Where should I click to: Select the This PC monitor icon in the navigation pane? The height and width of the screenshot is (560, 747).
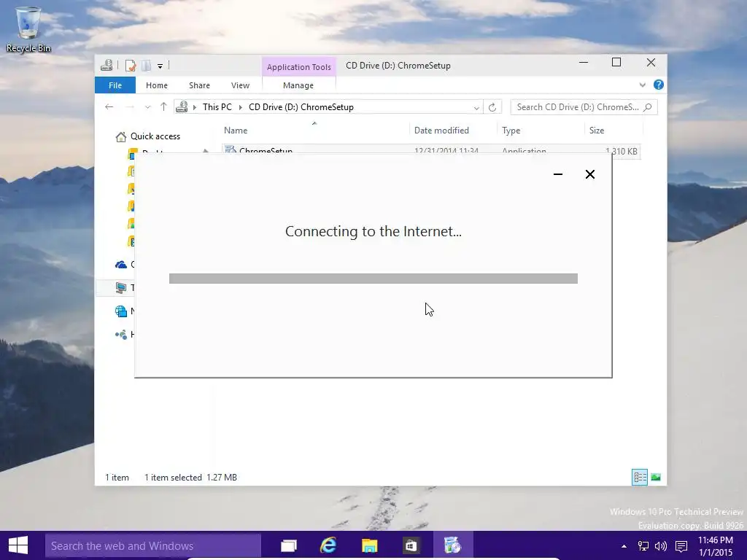pos(121,287)
